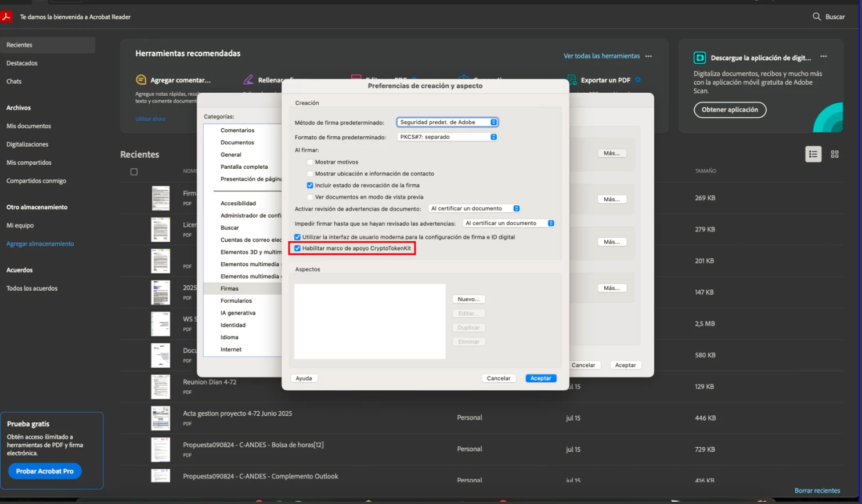This screenshot has width=862, height=504.
Task: Select the IA generativa category
Action: tap(238, 313)
